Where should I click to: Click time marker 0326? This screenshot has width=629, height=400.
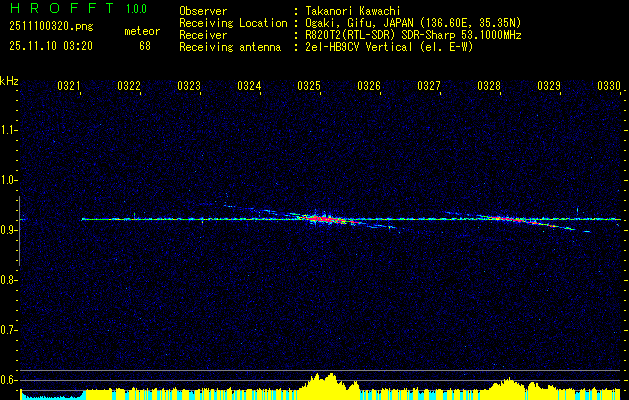pyautogui.click(x=369, y=85)
